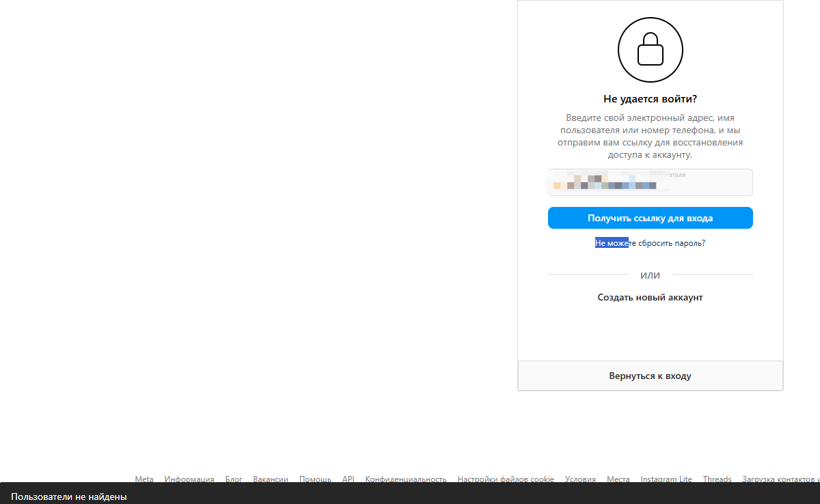Open the "Конфиденциальность" footer link

[406, 479]
